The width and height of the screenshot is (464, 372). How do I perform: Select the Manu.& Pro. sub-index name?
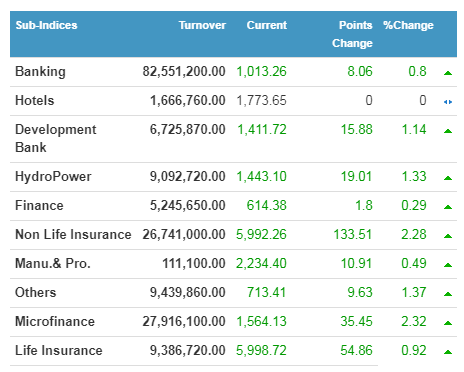[53, 263]
